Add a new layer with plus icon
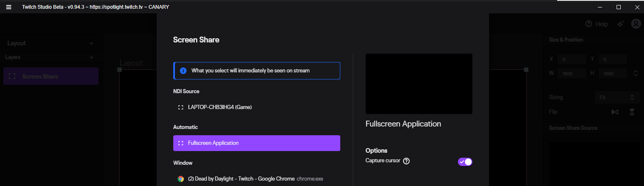Screen dimensions: 644x186 point(91,57)
